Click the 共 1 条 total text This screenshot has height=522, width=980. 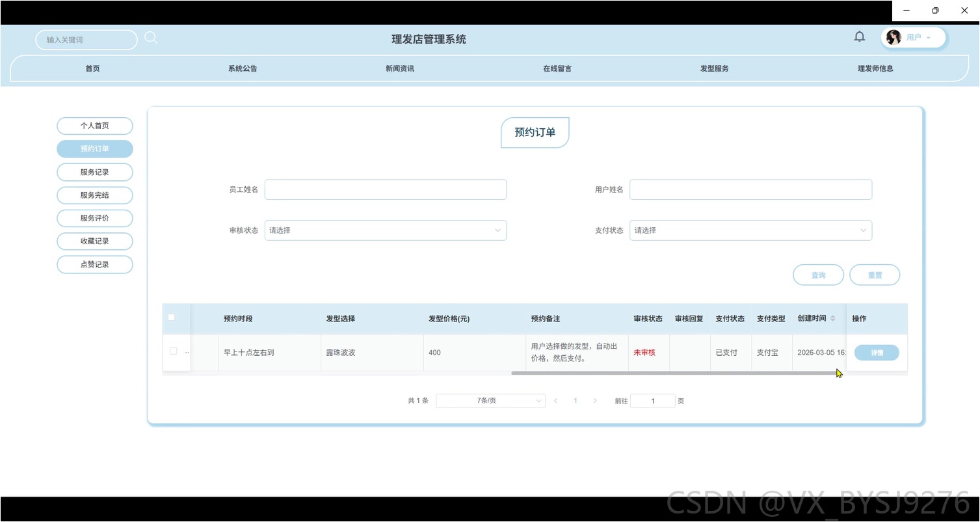[x=418, y=401]
